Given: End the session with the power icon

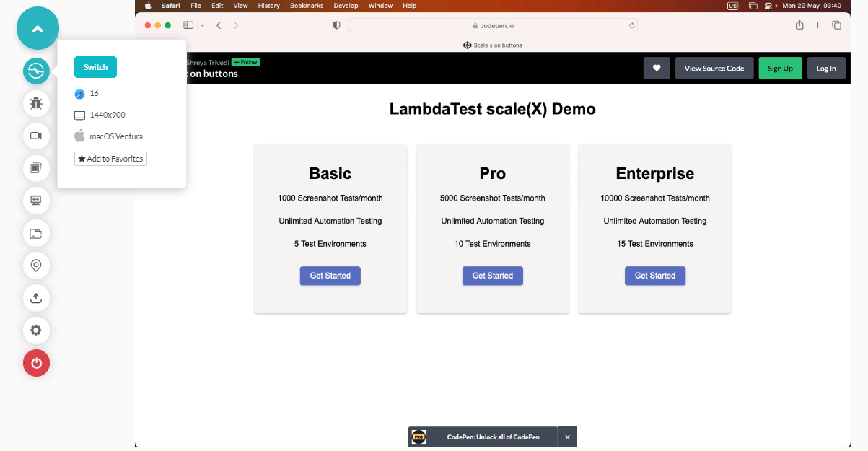Looking at the screenshot, I should (36, 363).
